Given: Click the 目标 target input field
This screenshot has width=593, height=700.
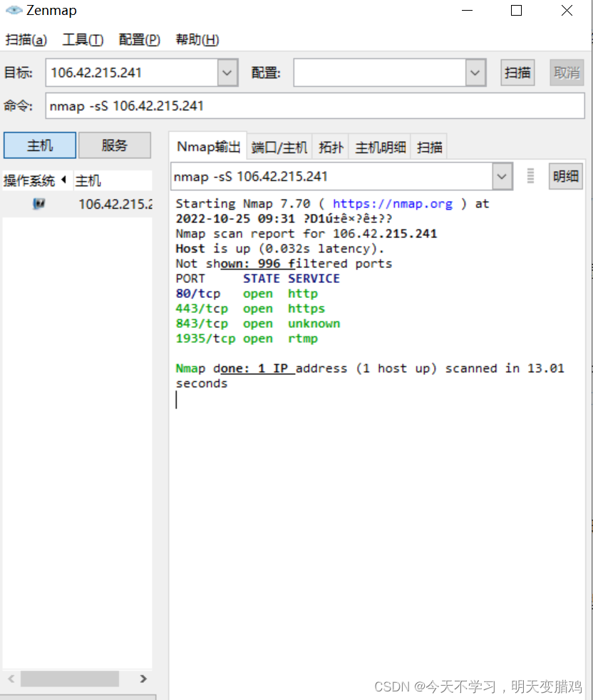Looking at the screenshot, I should pos(132,72).
